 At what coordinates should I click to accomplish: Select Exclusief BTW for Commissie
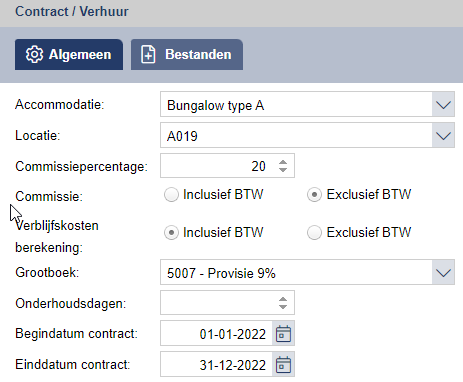click(314, 195)
